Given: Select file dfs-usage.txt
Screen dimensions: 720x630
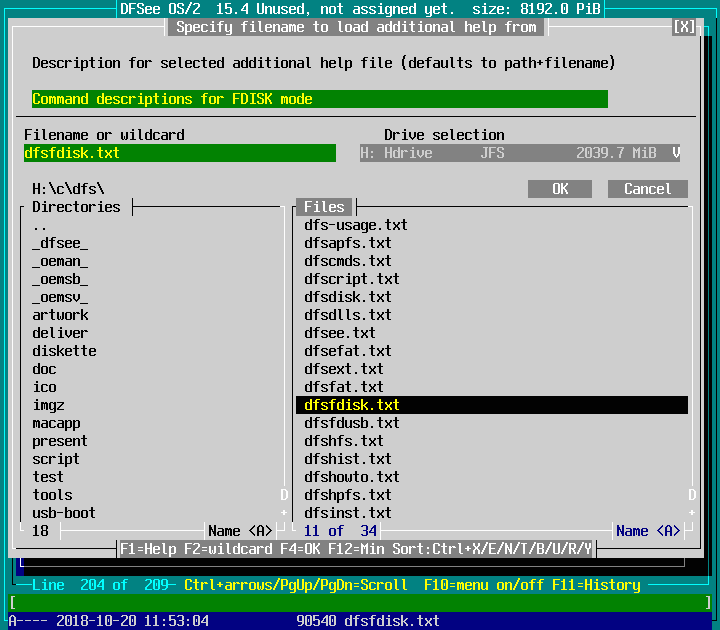Looking at the screenshot, I should [x=356, y=225].
